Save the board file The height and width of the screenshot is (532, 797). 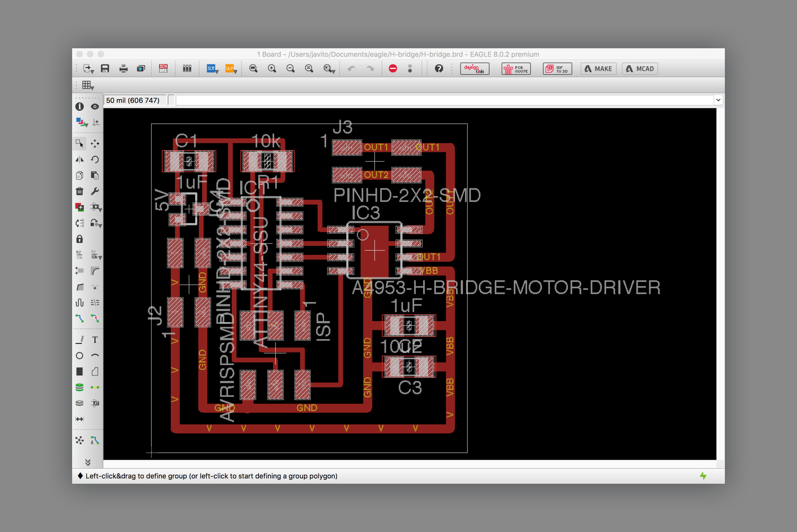click(105, 68)
